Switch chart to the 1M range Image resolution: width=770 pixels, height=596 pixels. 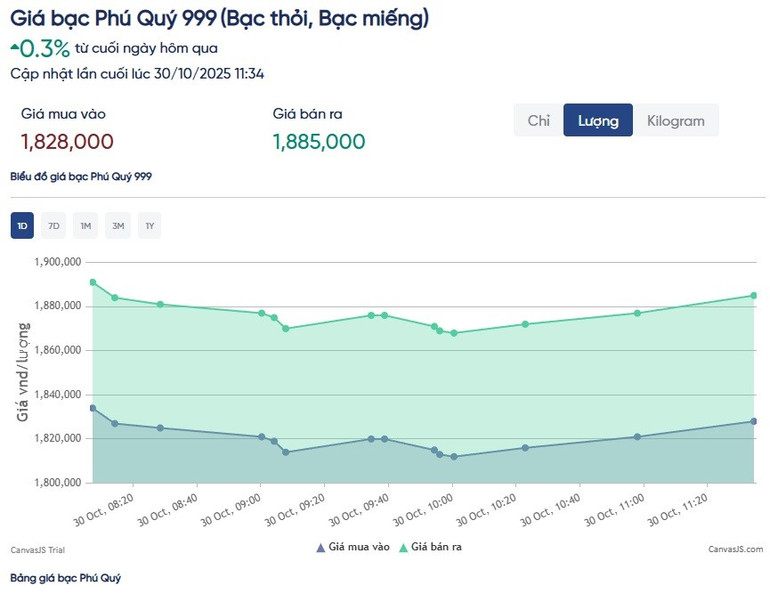click(86, 226)
